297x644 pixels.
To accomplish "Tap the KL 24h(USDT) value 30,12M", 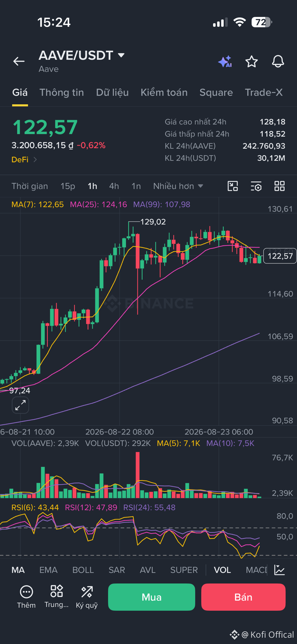I will click(271, 158).
